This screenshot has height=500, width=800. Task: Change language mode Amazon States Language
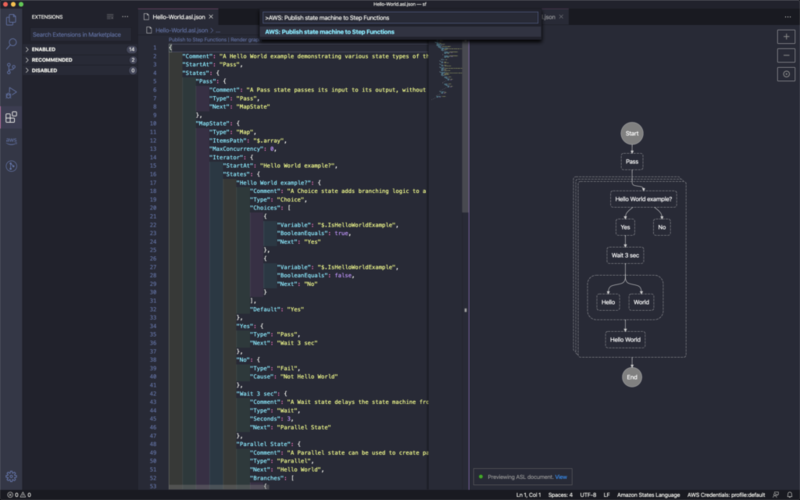coord(648,494)
